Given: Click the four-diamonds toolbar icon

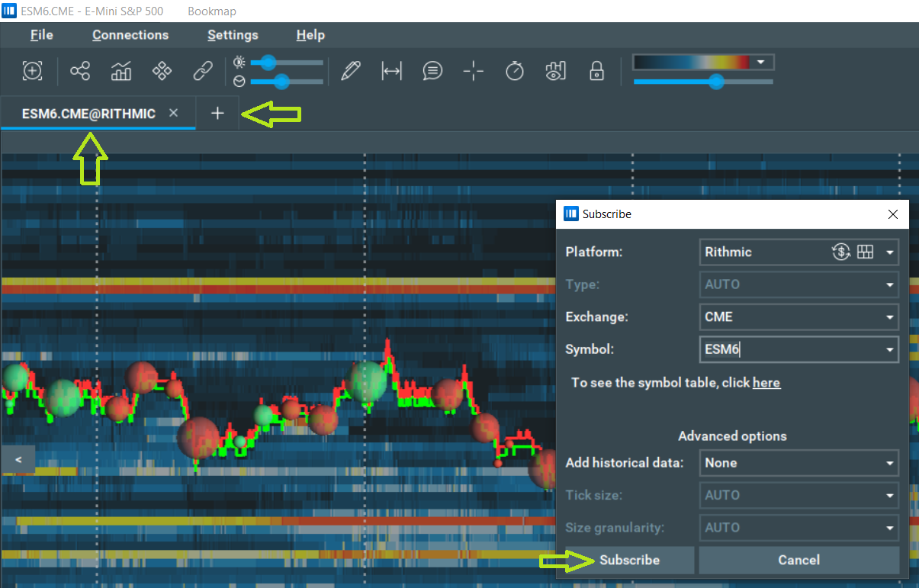Looking at the screenshot, I should pyautogui.click(x=162, y=72).
